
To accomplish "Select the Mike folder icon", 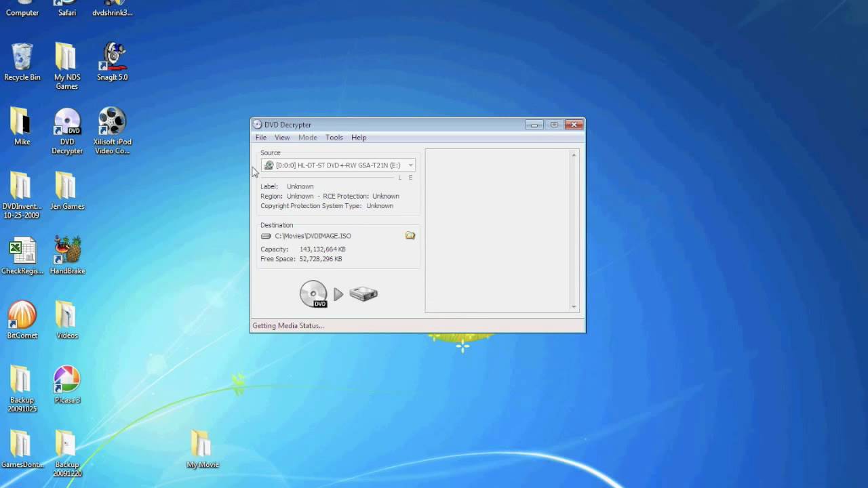I will pos(22,127).
